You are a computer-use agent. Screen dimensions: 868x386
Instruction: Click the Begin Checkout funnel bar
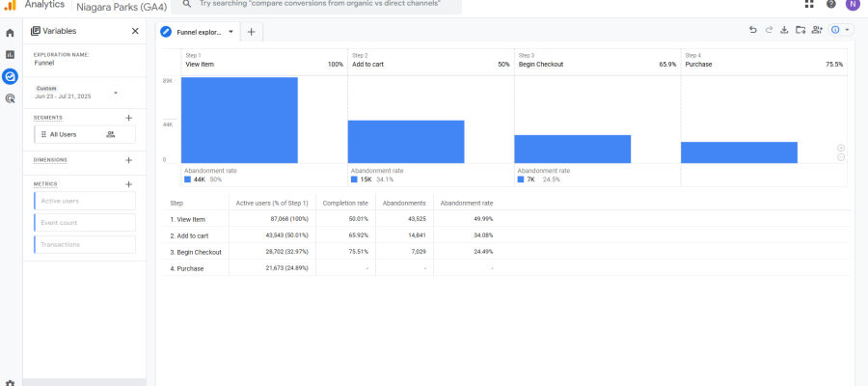pos(572,149)
